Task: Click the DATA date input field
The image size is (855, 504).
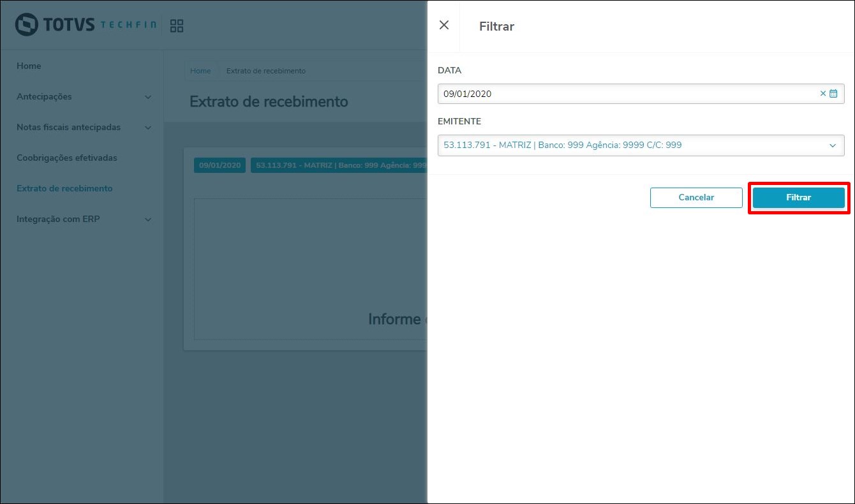Action: click(x=641, y=94)
